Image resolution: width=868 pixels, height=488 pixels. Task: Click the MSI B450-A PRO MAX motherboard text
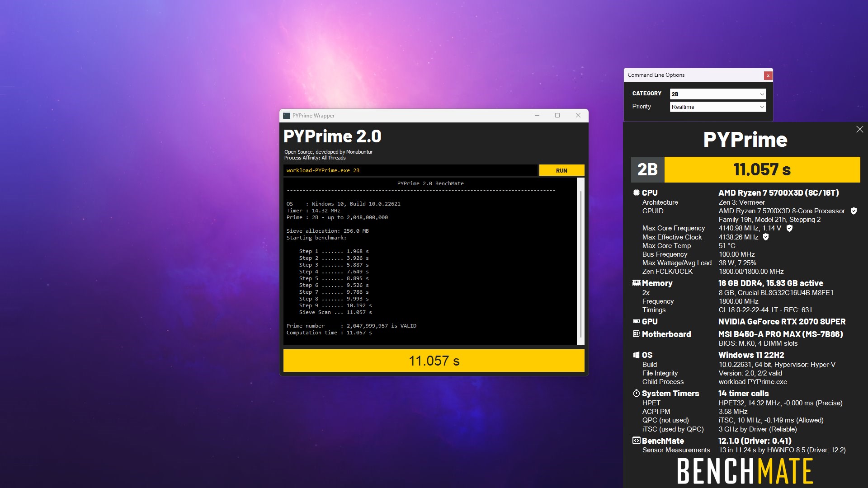[780, 334]
